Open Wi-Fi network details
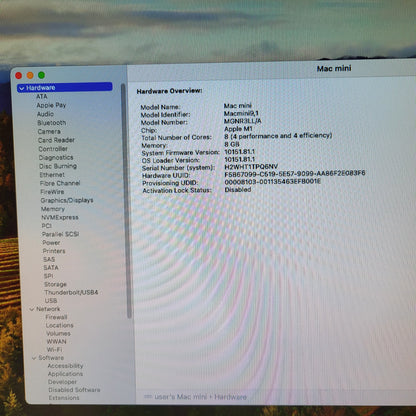The height and width of the screenshot is (416, 416). click(54, 350)
